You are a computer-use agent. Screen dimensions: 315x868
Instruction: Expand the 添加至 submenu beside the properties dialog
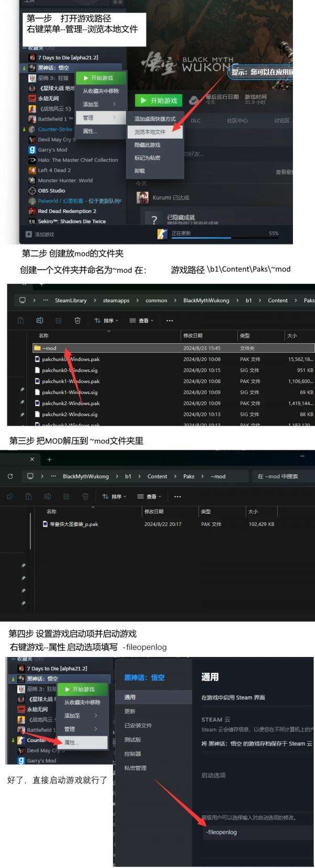(x=82, y=715)
